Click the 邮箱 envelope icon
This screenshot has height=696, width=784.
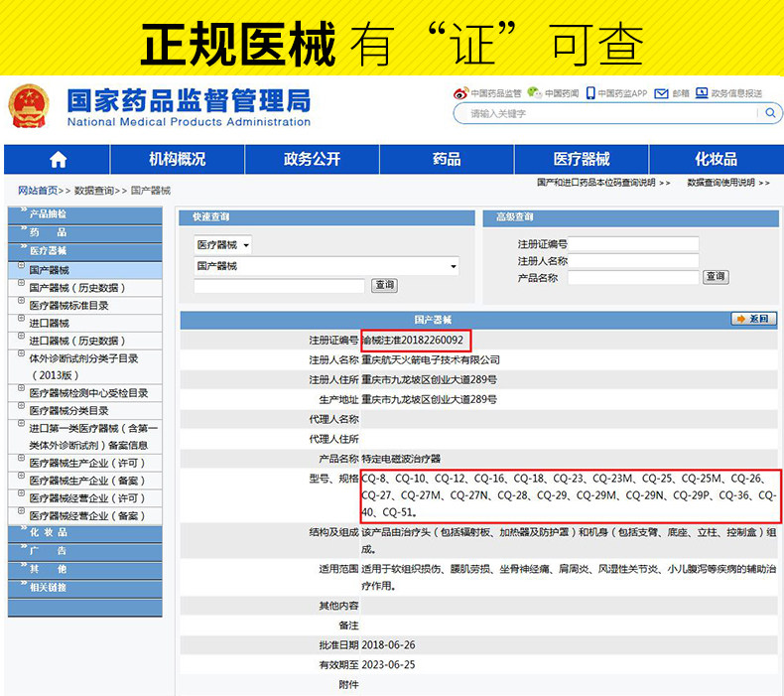661,93
